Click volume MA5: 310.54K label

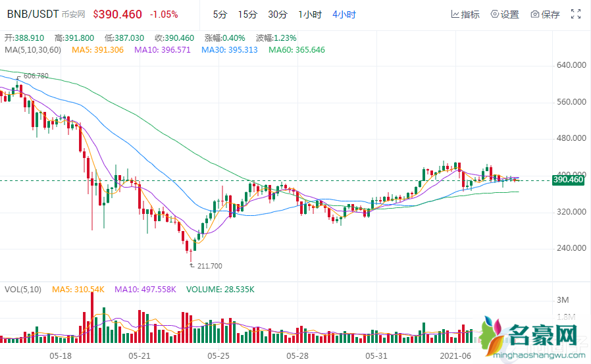click(x=78, y=290)
